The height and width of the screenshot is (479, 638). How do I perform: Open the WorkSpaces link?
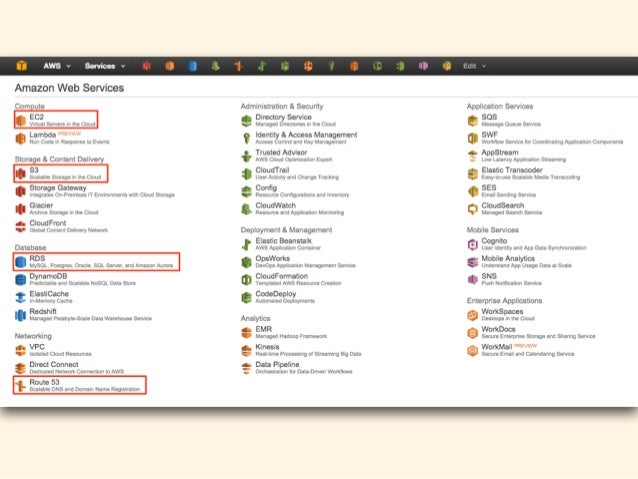coord(502,311)
